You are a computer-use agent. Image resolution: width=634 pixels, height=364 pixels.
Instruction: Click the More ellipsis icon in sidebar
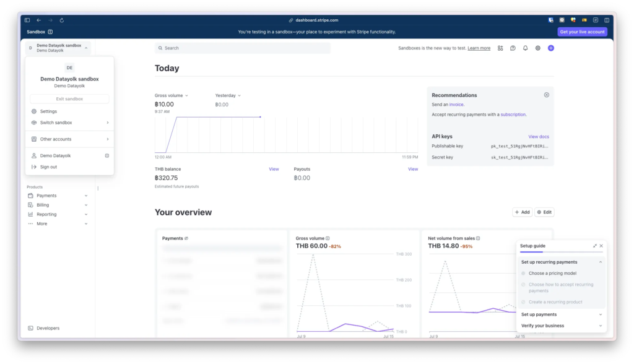(x=30, y=223)
